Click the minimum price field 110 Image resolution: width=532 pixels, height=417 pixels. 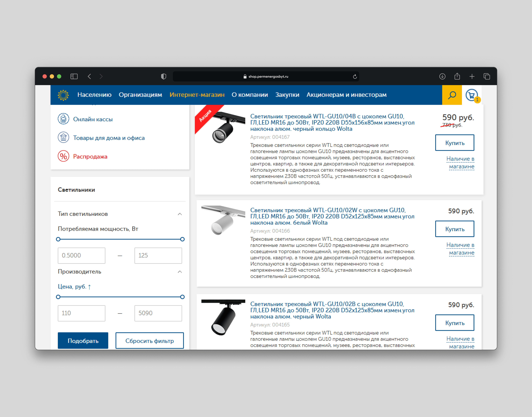point(81,313)
